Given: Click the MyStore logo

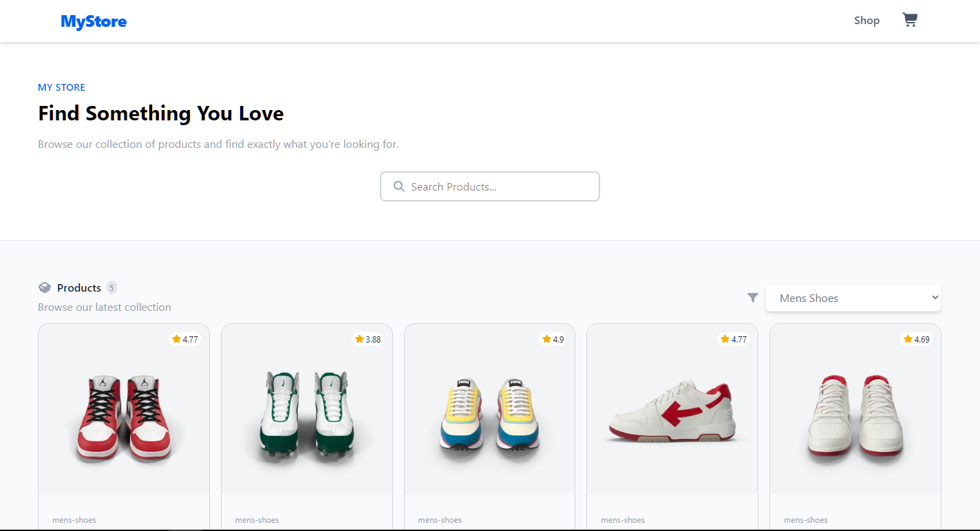Looking at the screenshot, I should 94,21.
